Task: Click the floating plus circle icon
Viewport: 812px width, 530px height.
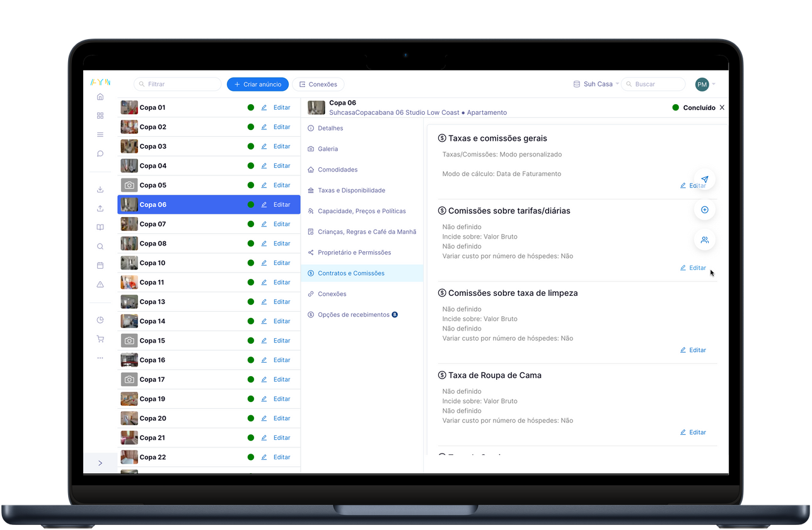Action: [704, 209]
